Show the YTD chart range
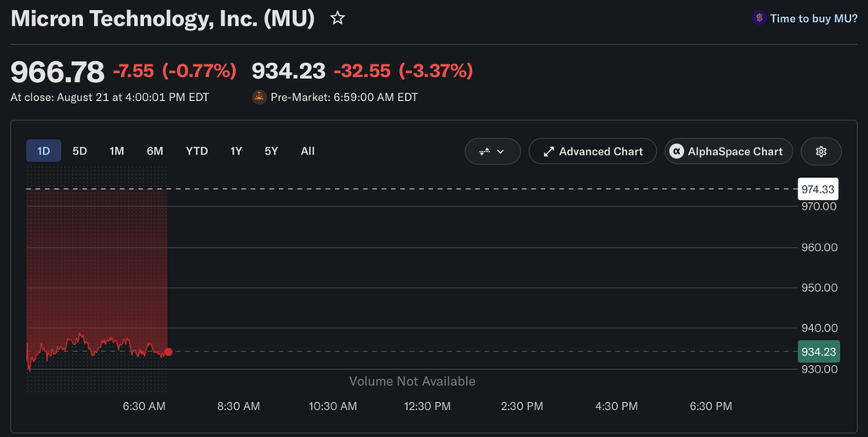The height and width of the screenshot is (437, 868). coord(197,151)
